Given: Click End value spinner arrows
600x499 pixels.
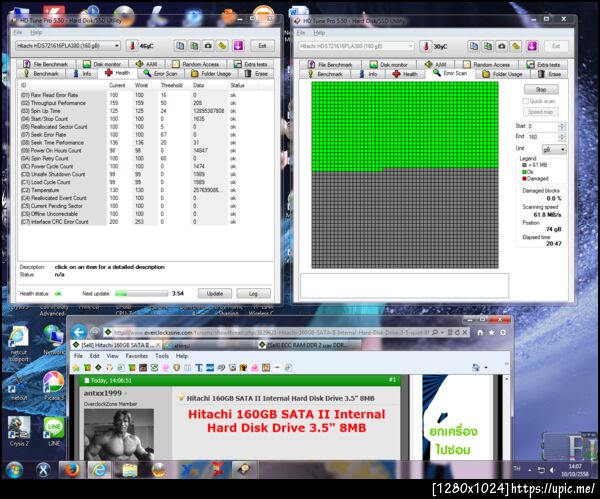Looking at the screenshot, I should click(562, 137).
